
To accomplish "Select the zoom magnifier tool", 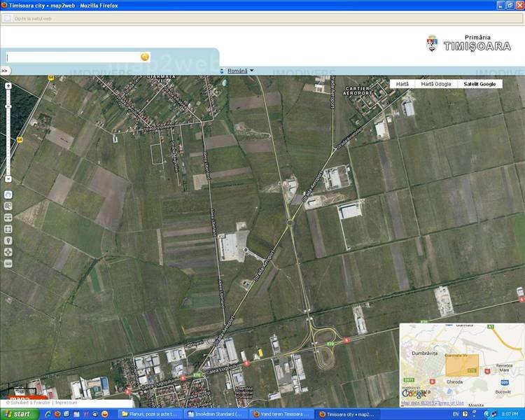I will (8, 206).
